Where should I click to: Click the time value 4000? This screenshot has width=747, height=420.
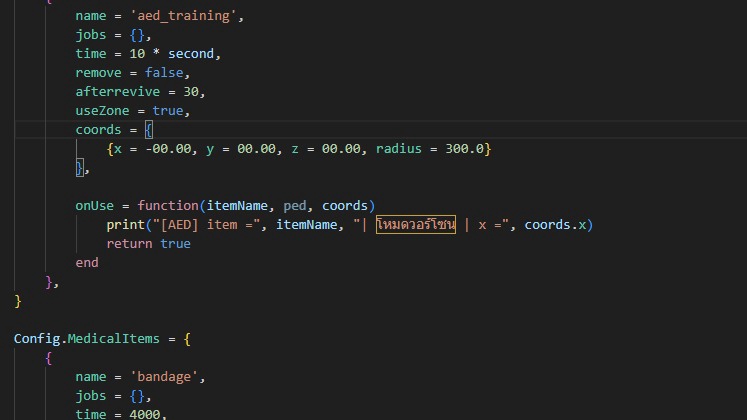140,413
